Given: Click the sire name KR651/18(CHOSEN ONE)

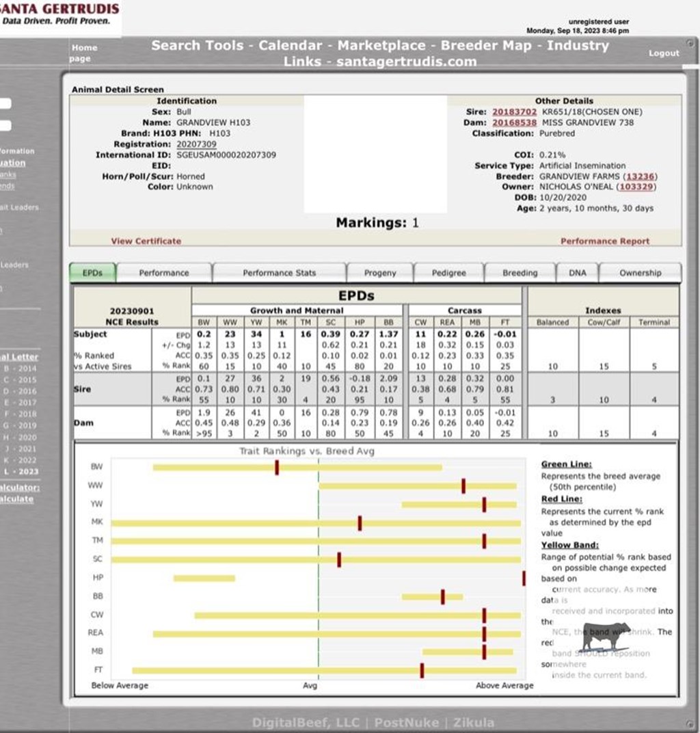Looking at the screenshot, I should pyautogui.click(x=592, y=111).
